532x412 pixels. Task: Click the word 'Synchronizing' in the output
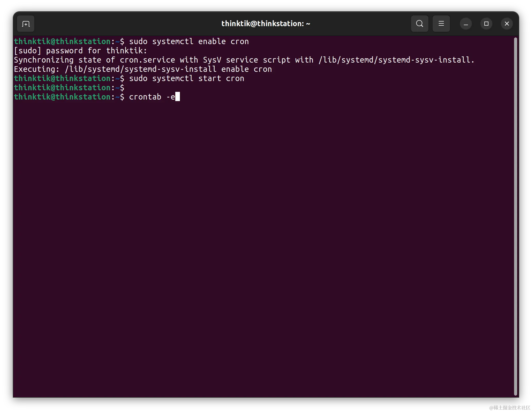(x=44, y=60)
